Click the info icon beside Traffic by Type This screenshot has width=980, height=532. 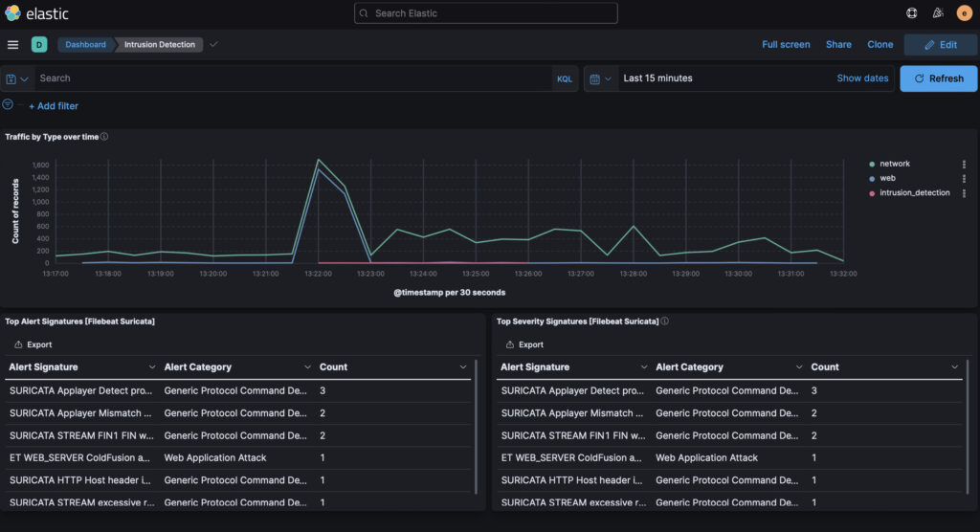[x=104, y=137]
